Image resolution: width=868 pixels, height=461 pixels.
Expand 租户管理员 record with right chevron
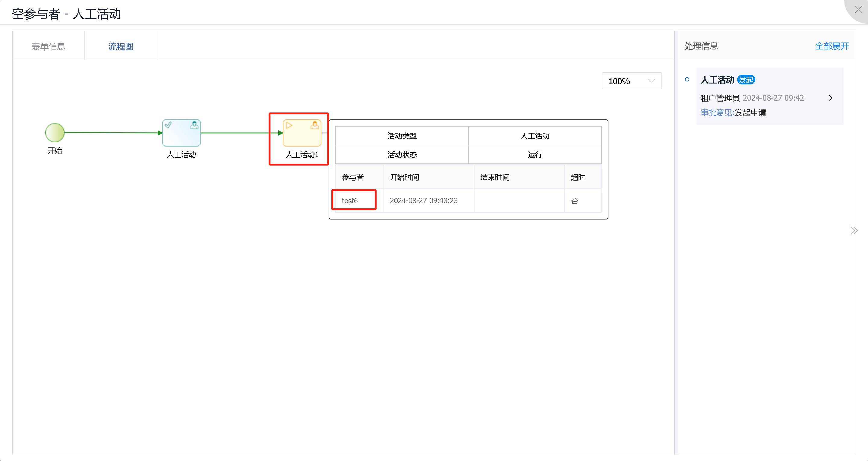pos(830,98)
